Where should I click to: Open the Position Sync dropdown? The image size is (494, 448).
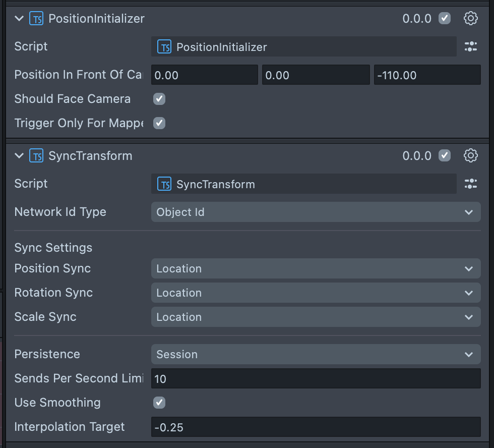pos(316,269)
